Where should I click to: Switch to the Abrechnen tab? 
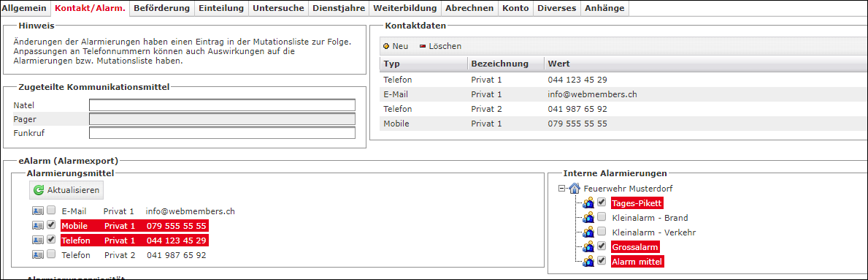click(469, 8)
